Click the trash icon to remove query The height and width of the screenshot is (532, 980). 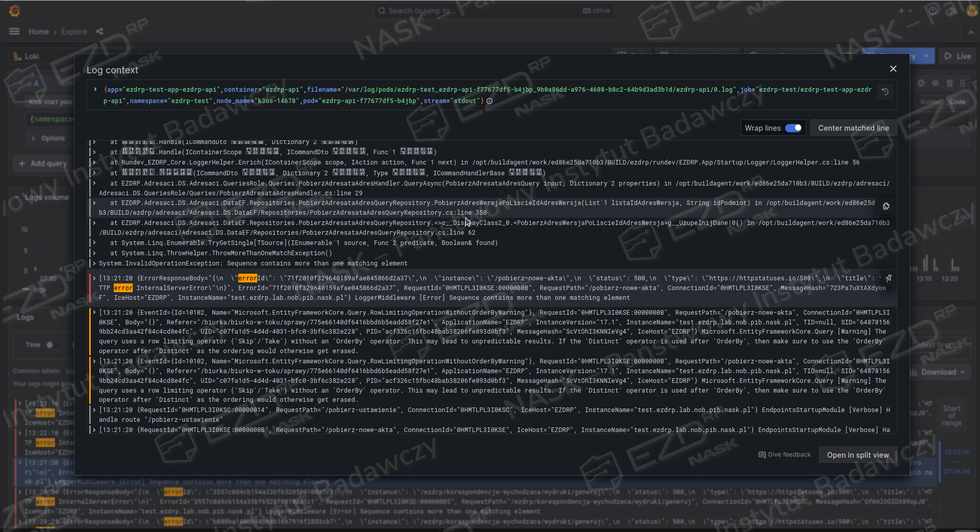coord(949,83)
